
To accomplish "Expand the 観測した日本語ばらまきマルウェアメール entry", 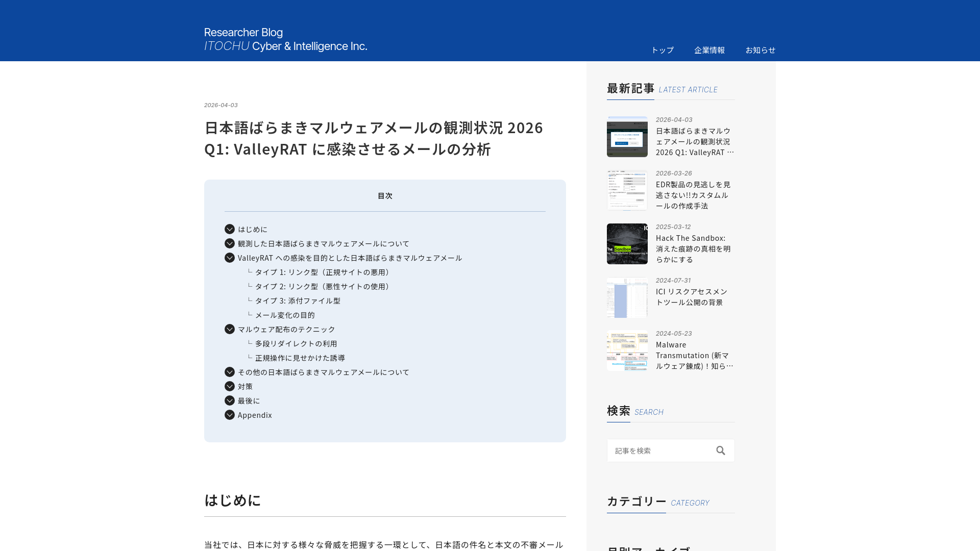I will (229, 243).
